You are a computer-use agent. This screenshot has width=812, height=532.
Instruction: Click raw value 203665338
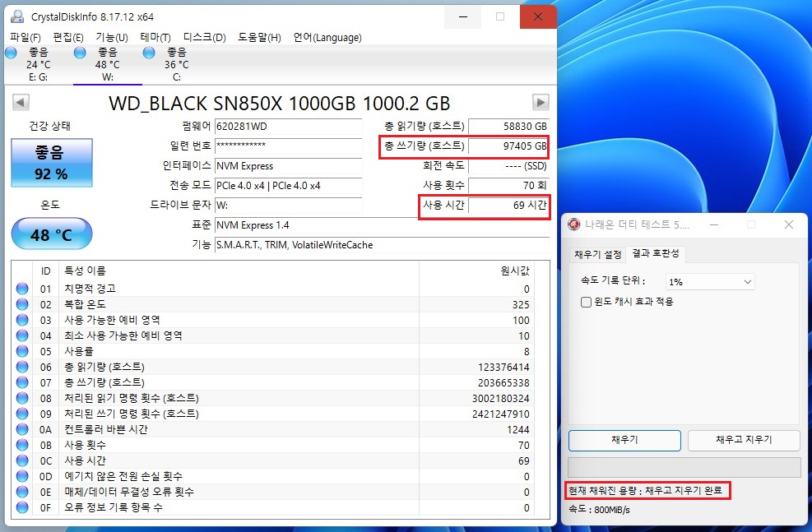pos(503,382)
